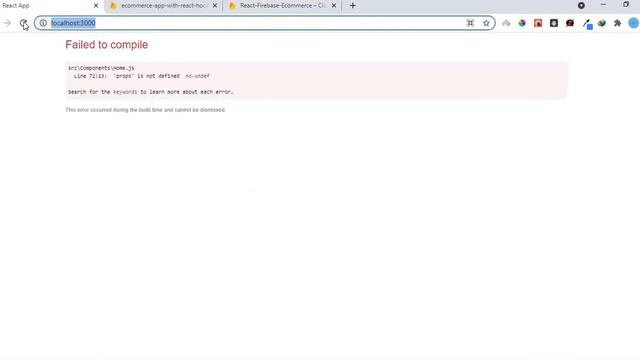Open the blue profile avatar
This screenshot has height=360, width=640.
633,23
